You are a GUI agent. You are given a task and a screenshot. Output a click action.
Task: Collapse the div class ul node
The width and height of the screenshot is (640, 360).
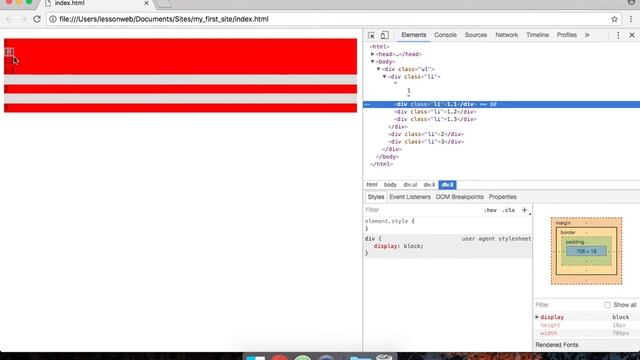(x=379, y=69)
